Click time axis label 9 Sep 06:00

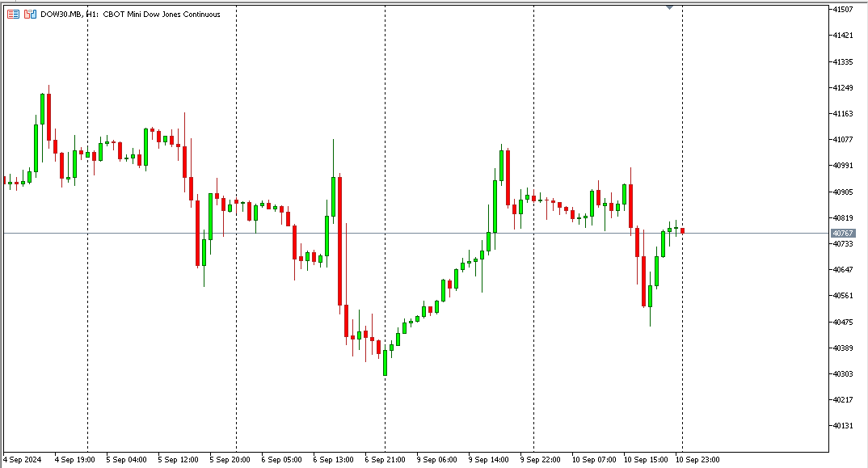tap(436, 460)
